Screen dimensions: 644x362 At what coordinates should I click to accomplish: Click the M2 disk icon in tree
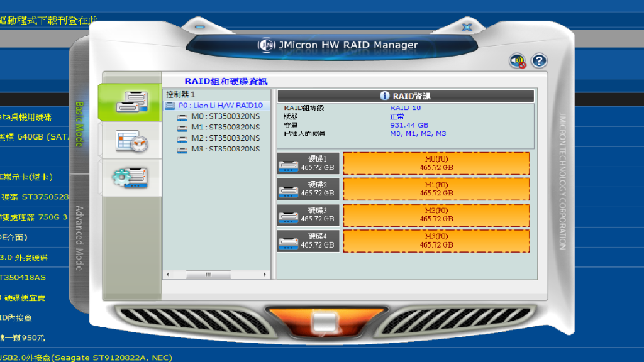coord(182,139)
